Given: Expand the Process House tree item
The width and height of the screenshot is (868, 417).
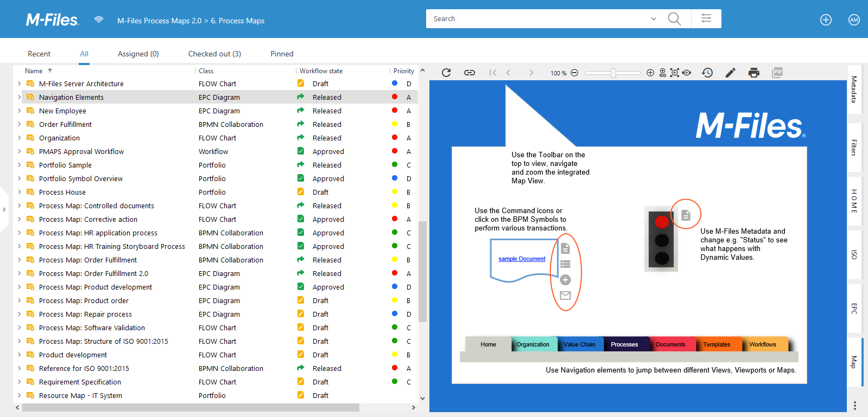Looking at the screenshot, I should pyautogui.click(x=19, y=192).
